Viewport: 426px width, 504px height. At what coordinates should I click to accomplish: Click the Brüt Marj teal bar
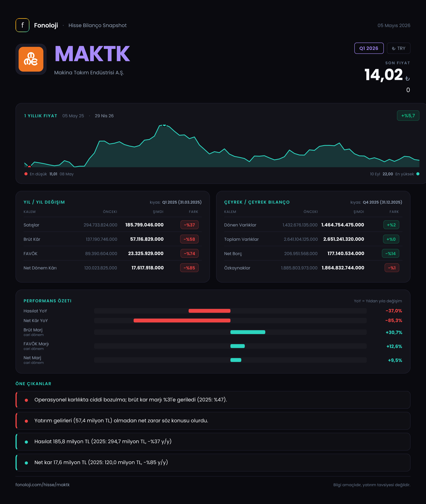[x=248, y=332]
